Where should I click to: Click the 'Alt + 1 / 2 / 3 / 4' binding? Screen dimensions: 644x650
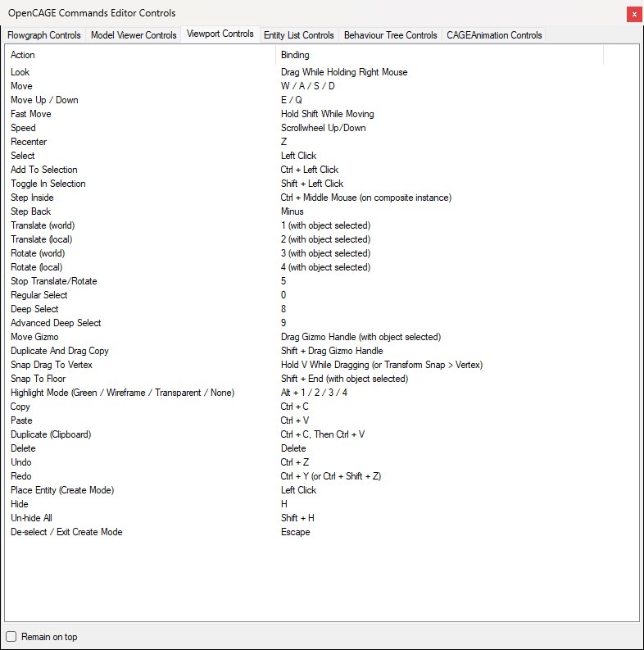pyautogui.click(x=314, y=393)
